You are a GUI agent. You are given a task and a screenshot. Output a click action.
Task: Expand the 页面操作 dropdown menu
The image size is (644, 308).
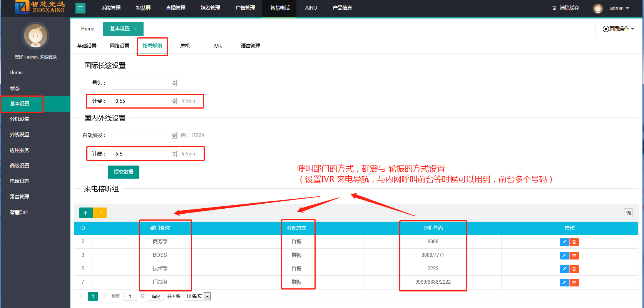click(619, 29)
